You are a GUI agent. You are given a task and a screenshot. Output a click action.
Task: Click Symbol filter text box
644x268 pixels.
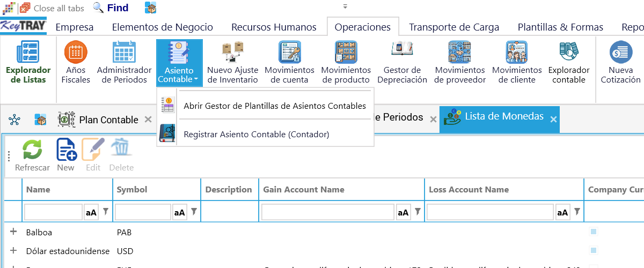tap(143, 213)
